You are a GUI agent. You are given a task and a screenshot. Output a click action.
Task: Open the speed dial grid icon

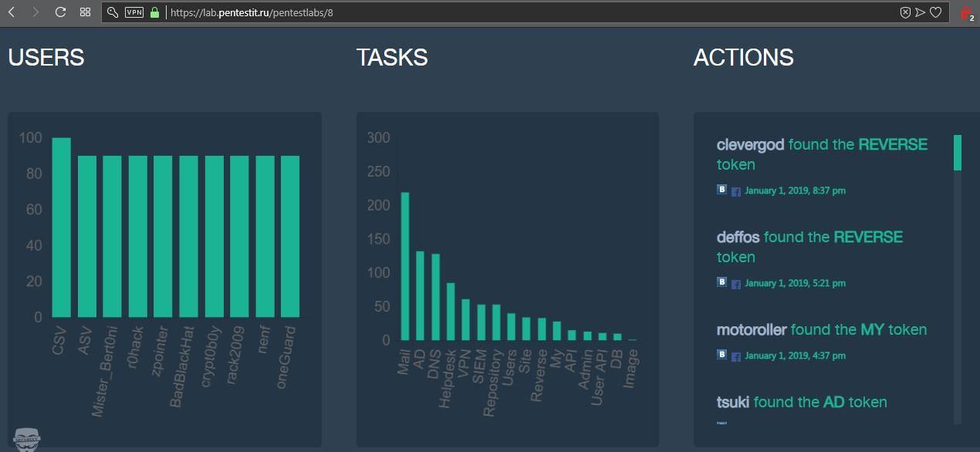point(85,12)
